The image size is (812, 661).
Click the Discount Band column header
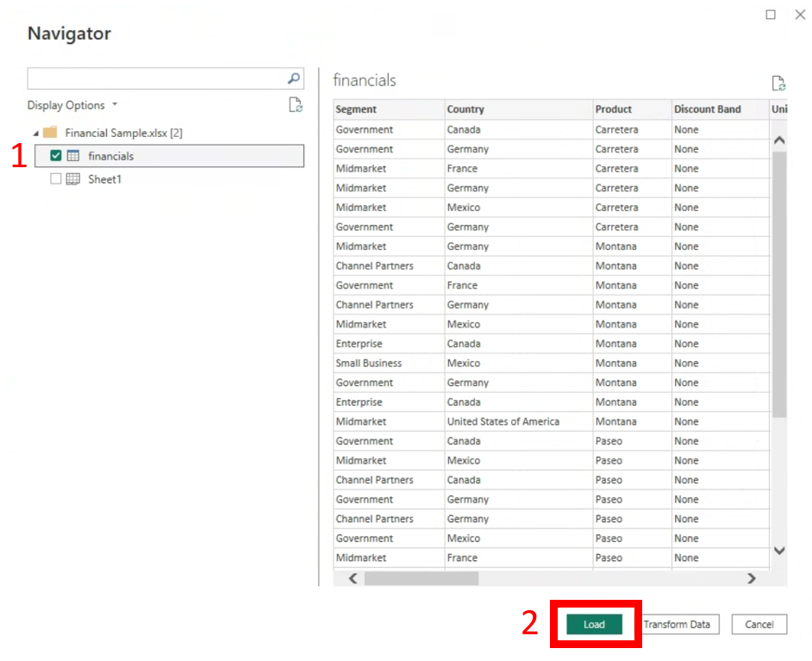point(721,109)
